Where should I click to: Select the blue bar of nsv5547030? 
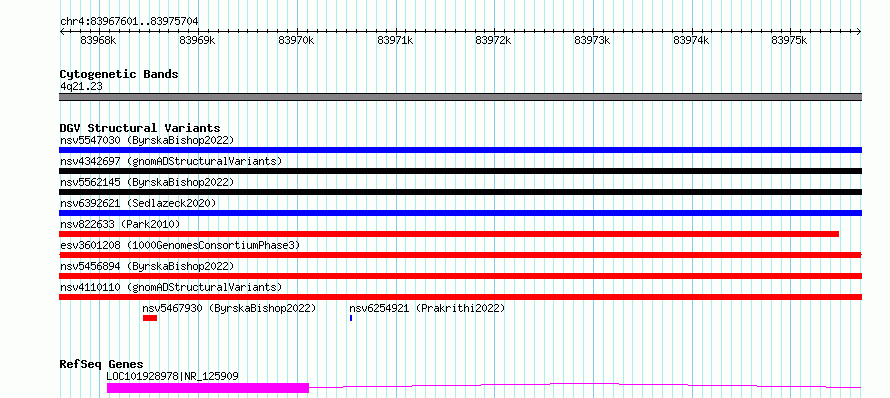(x=460, y=150)
